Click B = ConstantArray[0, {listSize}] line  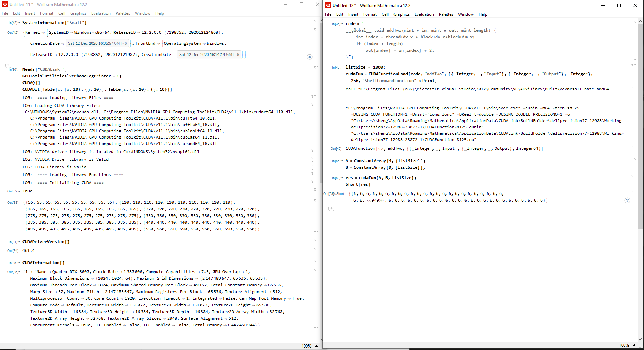tap(386, 167)
